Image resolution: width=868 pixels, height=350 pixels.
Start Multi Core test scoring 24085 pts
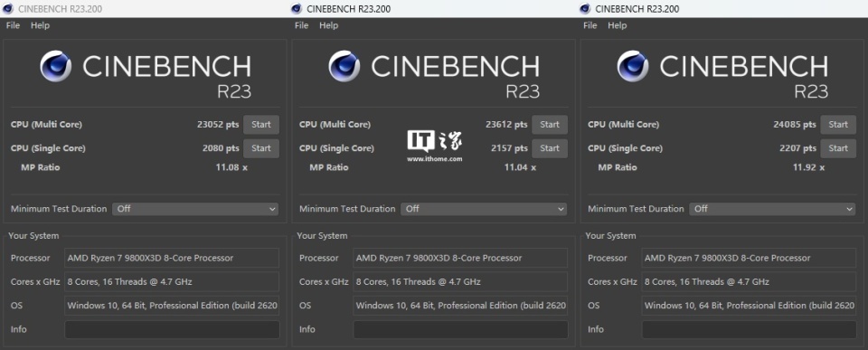(838, 125)
